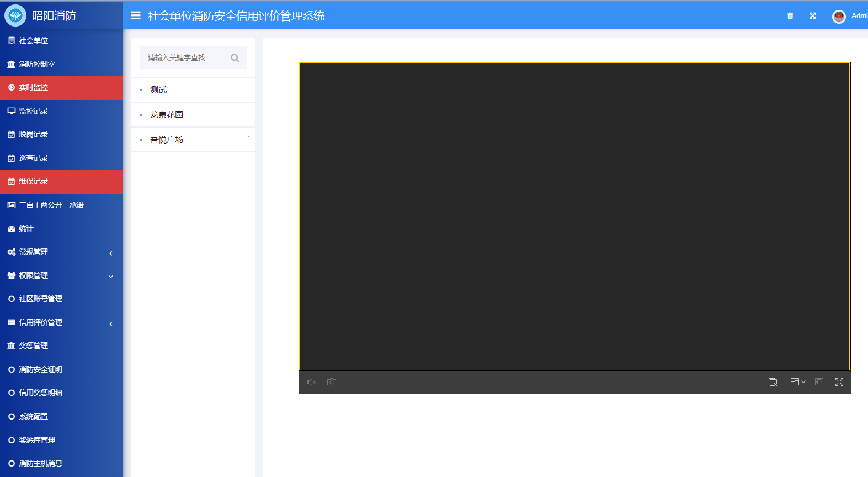
Task: Select 实时监控 menu item
Action: pyautogui.click(x=61, y=87)
